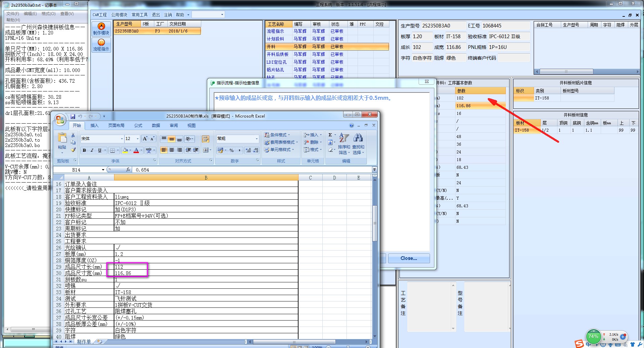Select the 开料 process row
The image size is (644, 348).
[327, 47]
